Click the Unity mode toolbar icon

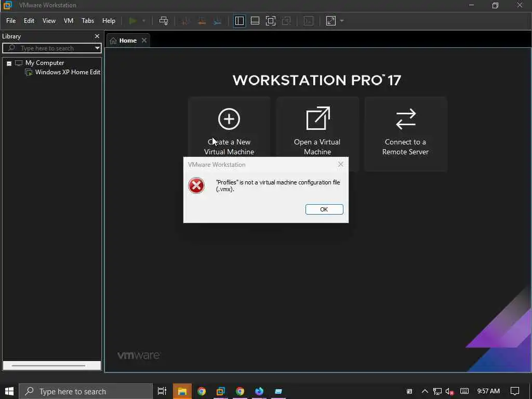tap(286, 21)
